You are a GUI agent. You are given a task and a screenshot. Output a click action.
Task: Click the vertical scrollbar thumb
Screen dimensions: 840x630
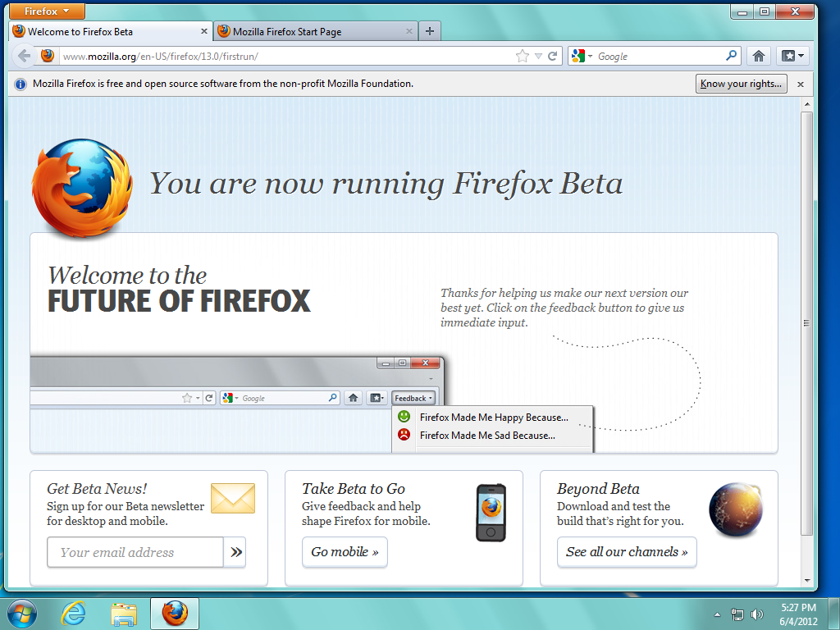click(807, 323)
